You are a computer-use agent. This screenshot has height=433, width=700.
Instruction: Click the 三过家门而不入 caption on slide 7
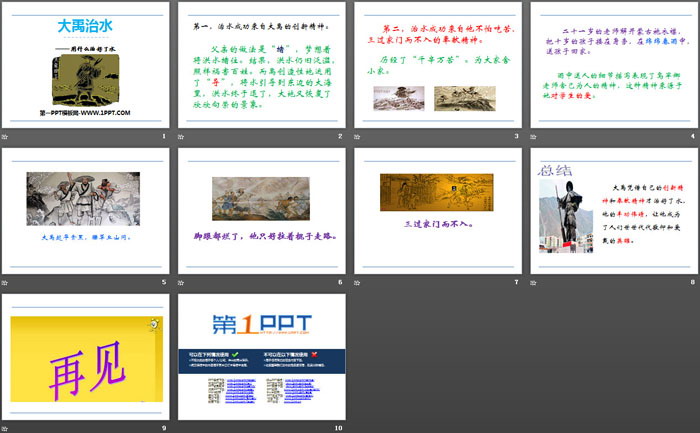pos(438,224)
